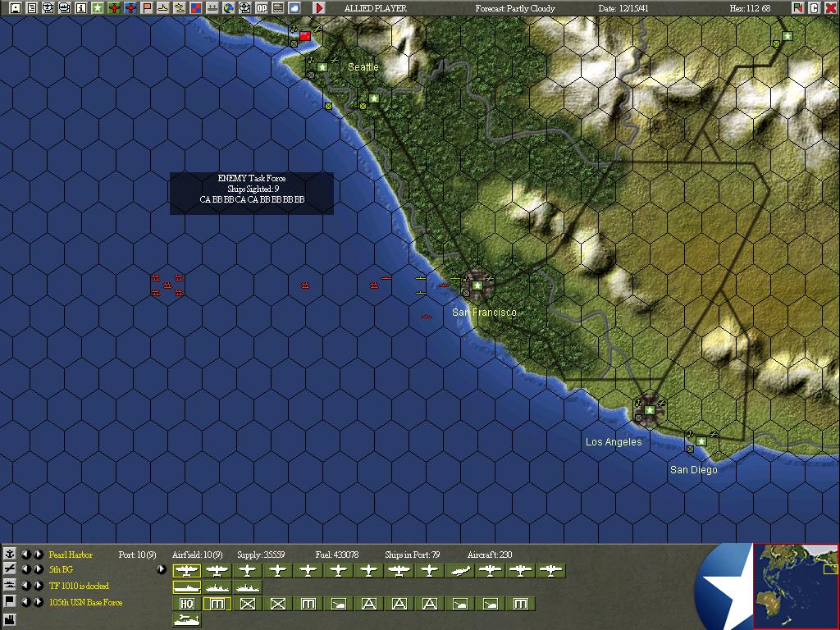Click the world minimap thumbnail
This screenshot has height=630, width=840.
pos(796,587)
